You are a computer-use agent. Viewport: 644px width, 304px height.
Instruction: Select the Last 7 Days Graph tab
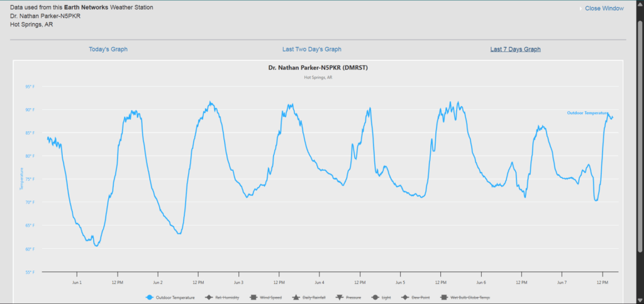pyautogui.click(x=515, y=49)
